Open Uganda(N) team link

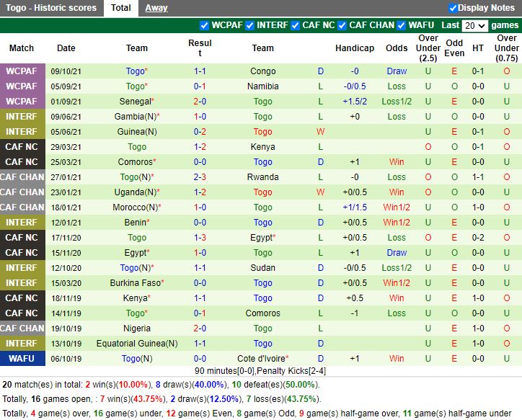pos(136,192)
